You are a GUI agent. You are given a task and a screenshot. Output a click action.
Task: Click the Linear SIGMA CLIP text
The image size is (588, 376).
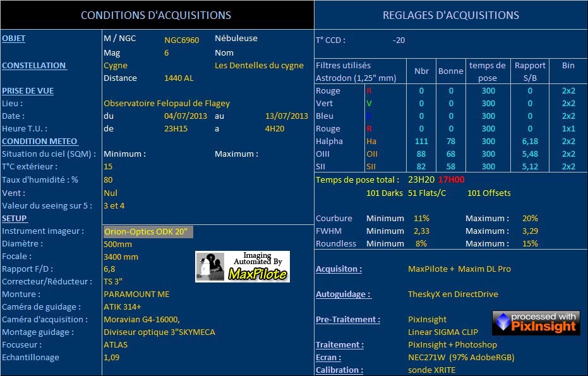click(443, 332)
